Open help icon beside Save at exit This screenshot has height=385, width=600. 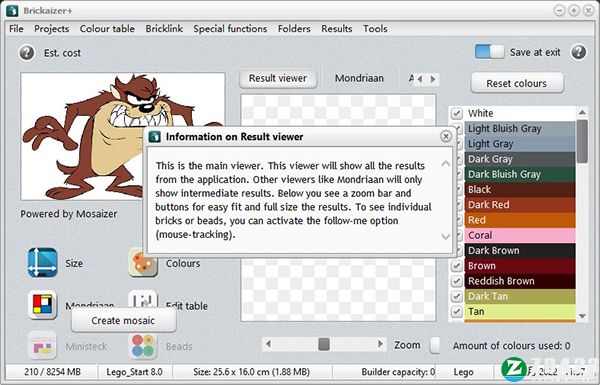(579, 52)
